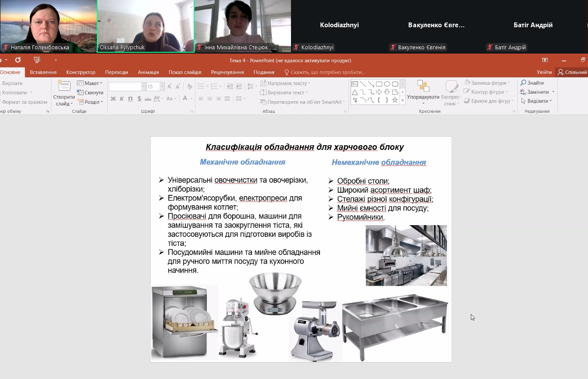Expand the Layout (Макет) dropdown

point(90,83)
